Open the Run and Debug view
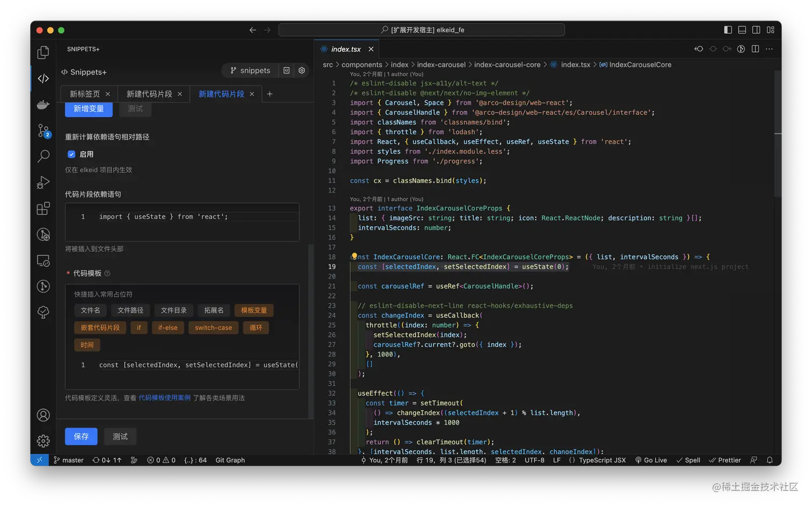The image size is (812, 506). [x=43, y=182]
